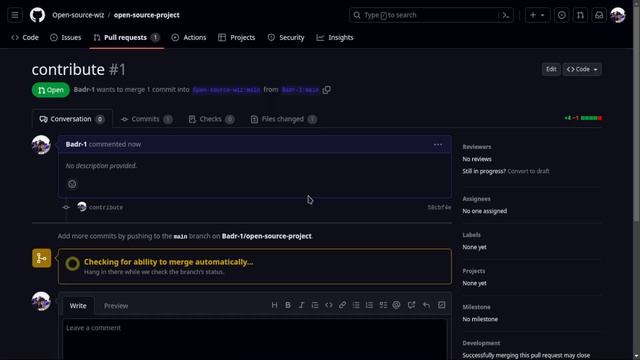Image resolution: width=640 pixels, height=360 pixels.
Task: Open the comment options three-dot menu
Action: click(x=438, y=144)
